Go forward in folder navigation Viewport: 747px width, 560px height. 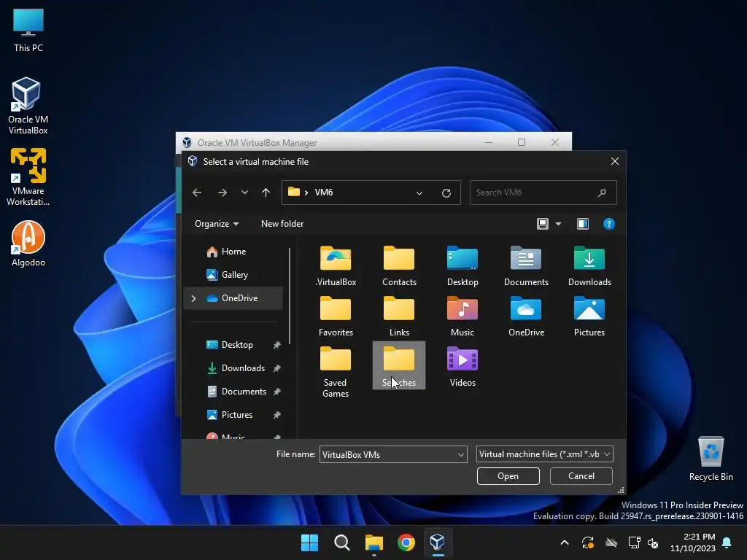[222, 192]
